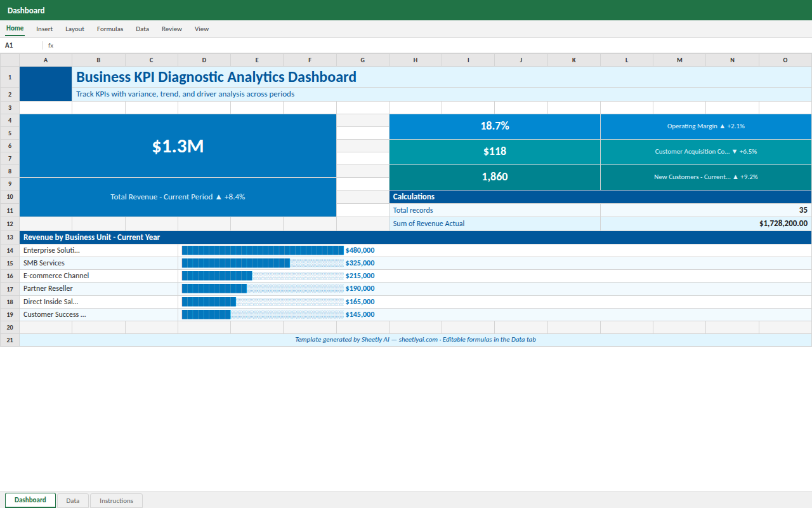
Task: Click the Enterprise Solutions revenue bar
Action: pyautogui.click(x=263, y=250)
